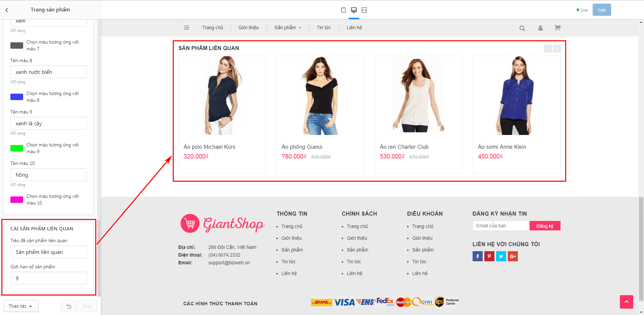This screenshot has height=315, width=644.
Task: Go back using the arrow beside Trang sản phẩm
Action: pyautogui.click(x=7, y=10)
